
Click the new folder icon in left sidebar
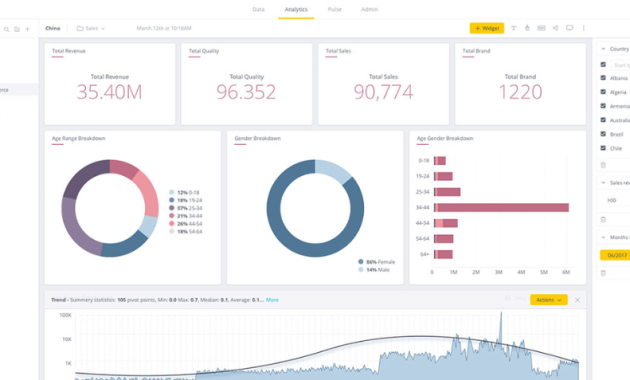point(17,29)
